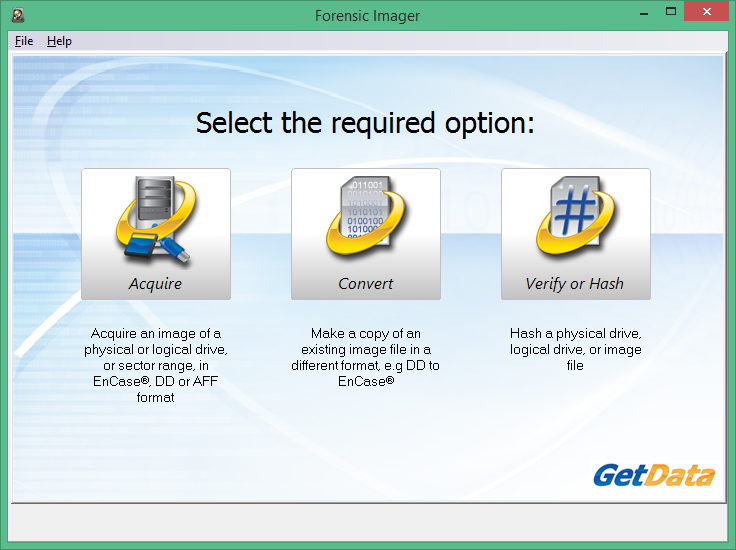Image resolution: width=736 pixels, height=550 pixels.
Task: Click the 'Select the required option:' heading
Action: click(365, 123)
